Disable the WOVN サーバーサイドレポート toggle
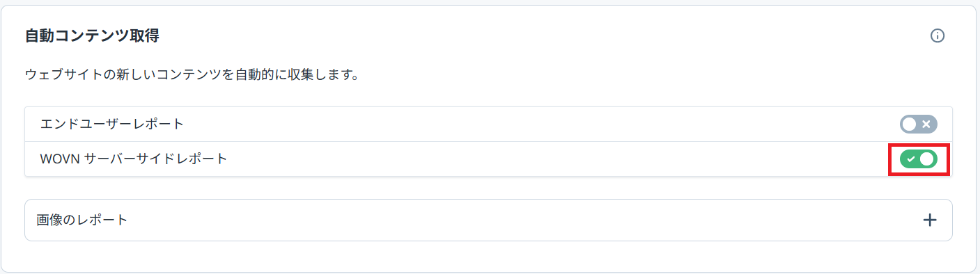Viewport: 980px width, 274px height. [919, 159]
